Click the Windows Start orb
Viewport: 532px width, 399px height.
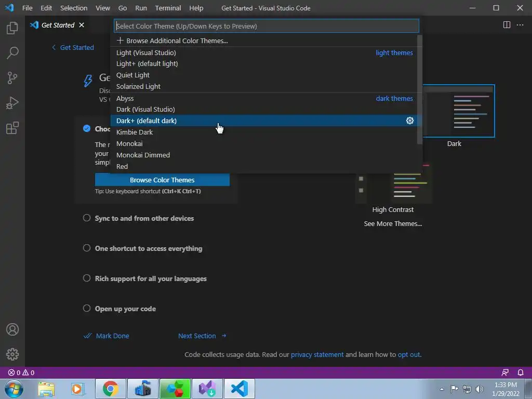[14, 389]
